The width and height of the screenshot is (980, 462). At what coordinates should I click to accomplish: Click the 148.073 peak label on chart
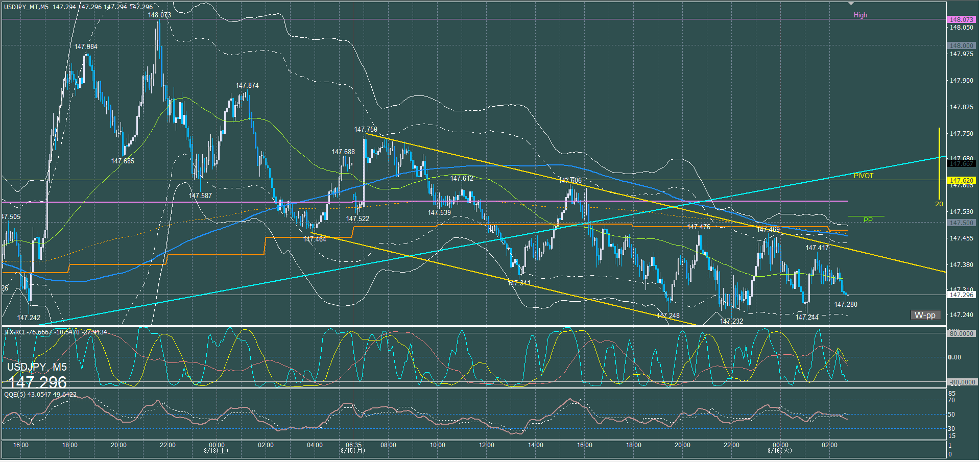click(x=159, y=15)
